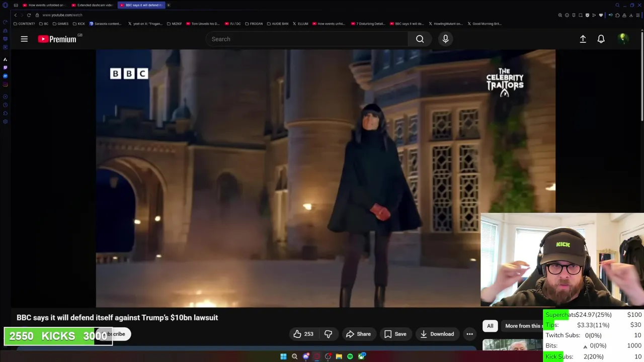This screenshot has width=644, height=362.
Task: Dislike the video
Action: coord(328,334)
